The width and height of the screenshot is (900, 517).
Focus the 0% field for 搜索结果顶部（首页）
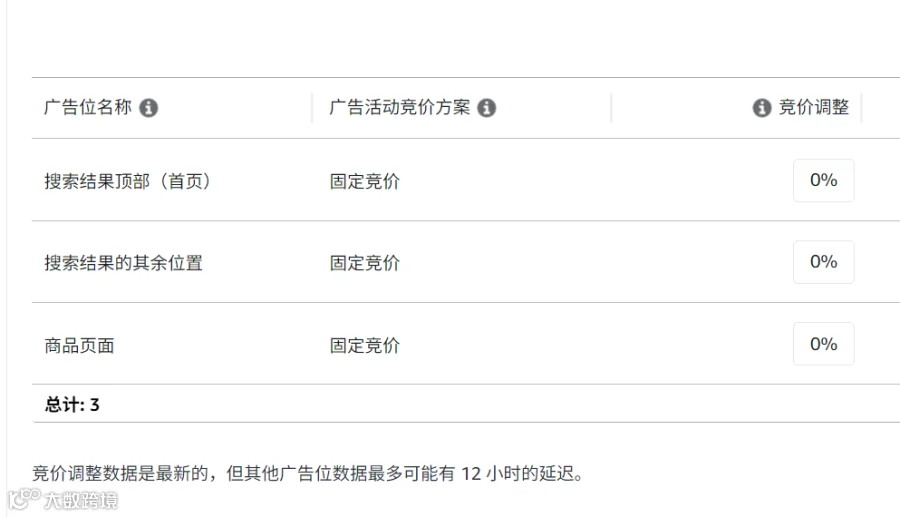pos(824,180)
